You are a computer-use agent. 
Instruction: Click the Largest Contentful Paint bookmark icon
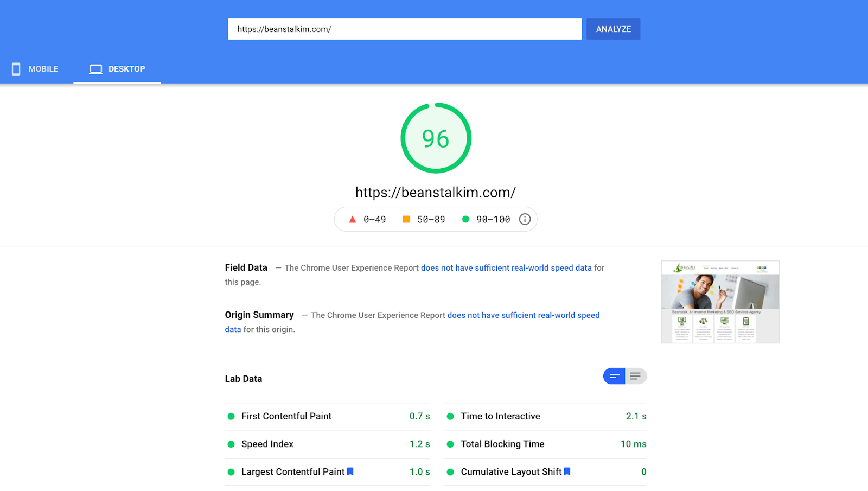click(x=350, y=471)
